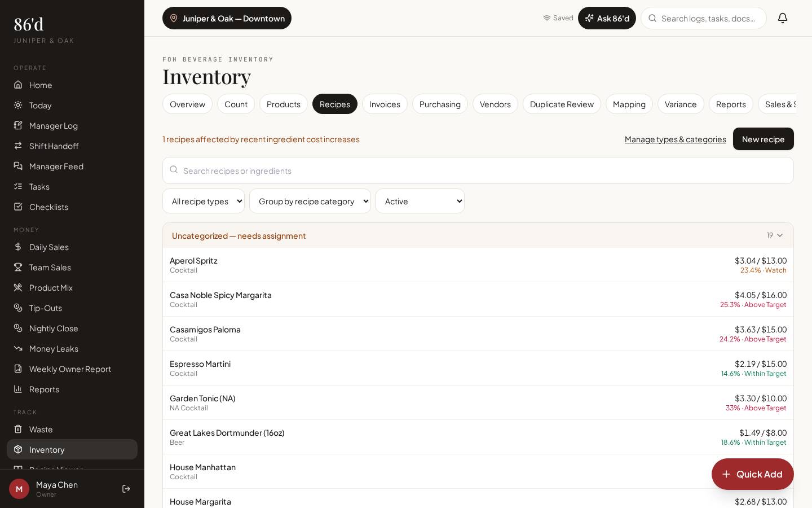812x508 pixels.
Task: Open Daily Sales dollar icon
Action: [18, 247]
